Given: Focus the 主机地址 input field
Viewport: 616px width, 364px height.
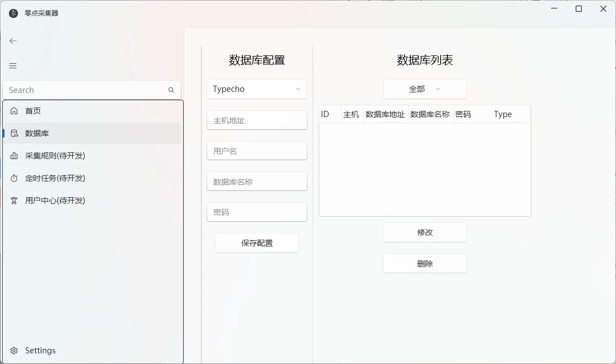Looking at the screenshot, I should 257,120.
